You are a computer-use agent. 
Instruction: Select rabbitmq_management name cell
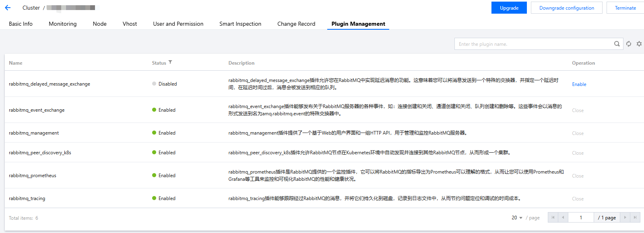pos(34,133)
